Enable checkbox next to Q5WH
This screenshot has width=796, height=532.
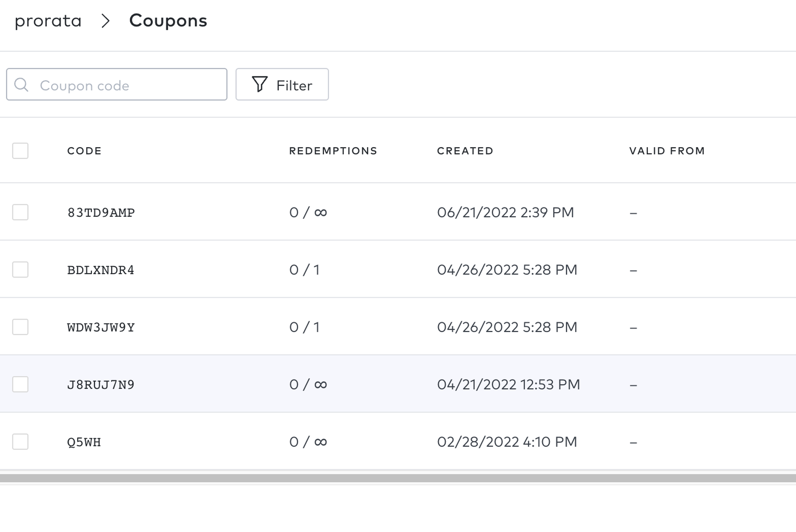click(20, 442)
